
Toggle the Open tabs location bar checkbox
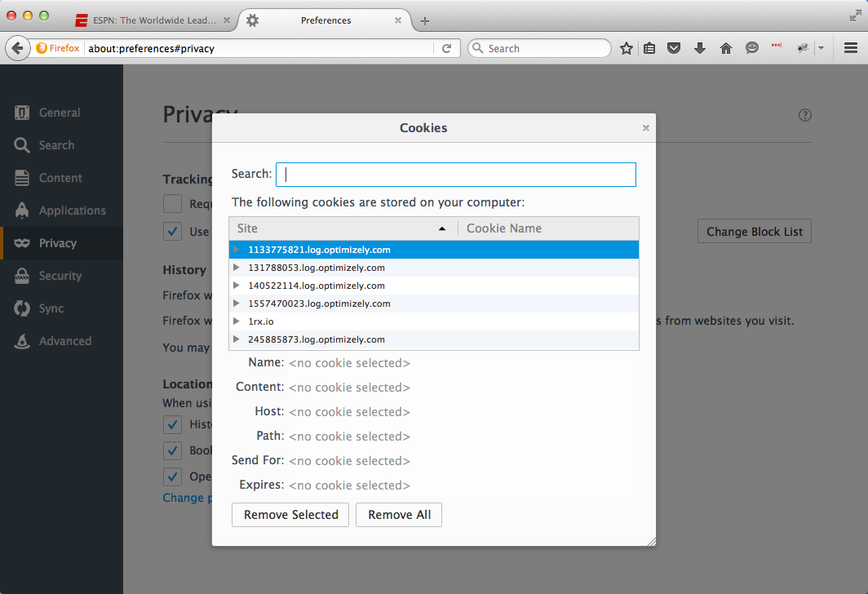pos(172,477)
